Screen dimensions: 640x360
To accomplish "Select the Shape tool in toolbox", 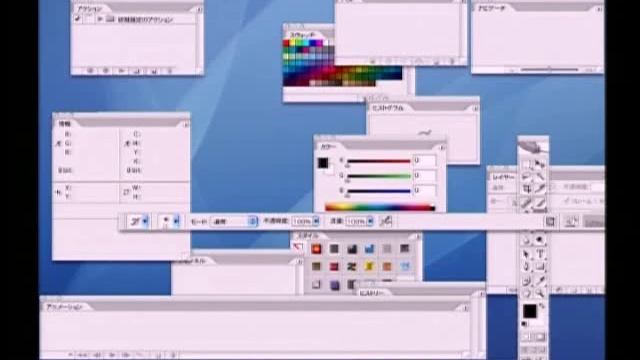I will [x=540, y=267].
